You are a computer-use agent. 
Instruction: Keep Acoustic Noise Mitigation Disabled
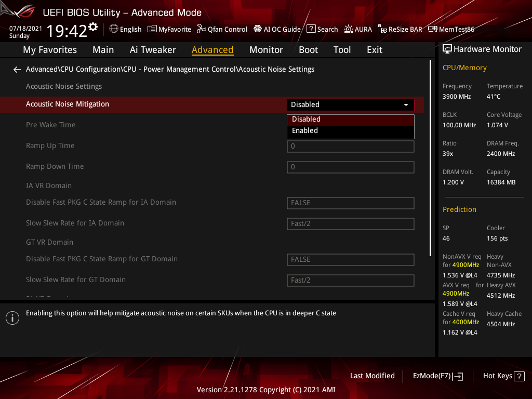[x=350, y=119]
